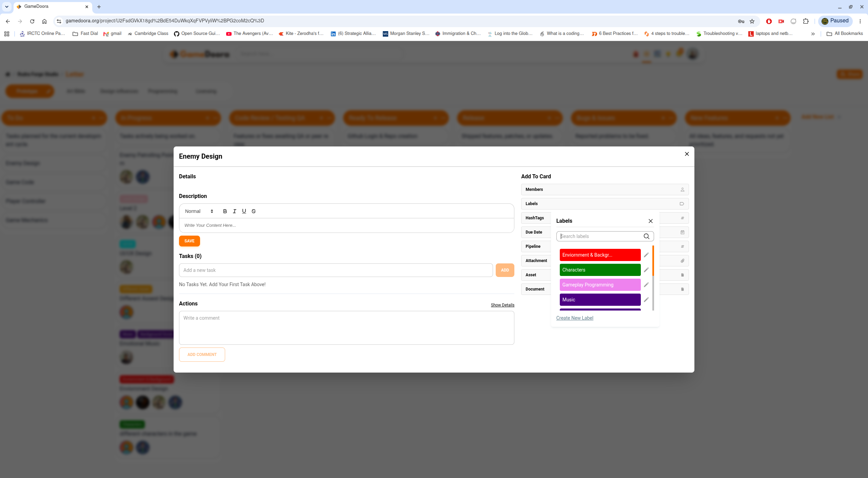Open the tab search dropdown arrow
The width and height of the screenshot is (868, 478).
pos(6,7)
